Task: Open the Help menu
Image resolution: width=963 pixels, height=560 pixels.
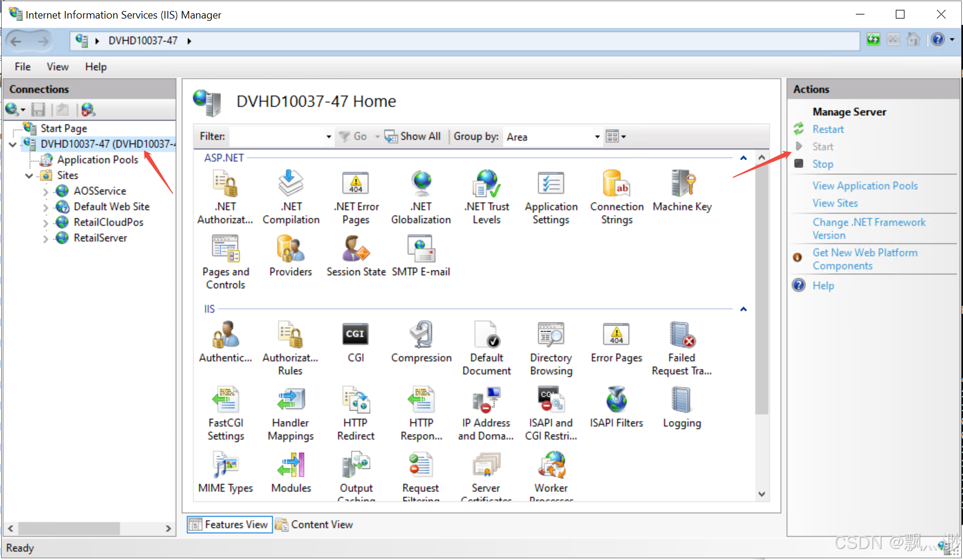Action: [x=96, y=67]
